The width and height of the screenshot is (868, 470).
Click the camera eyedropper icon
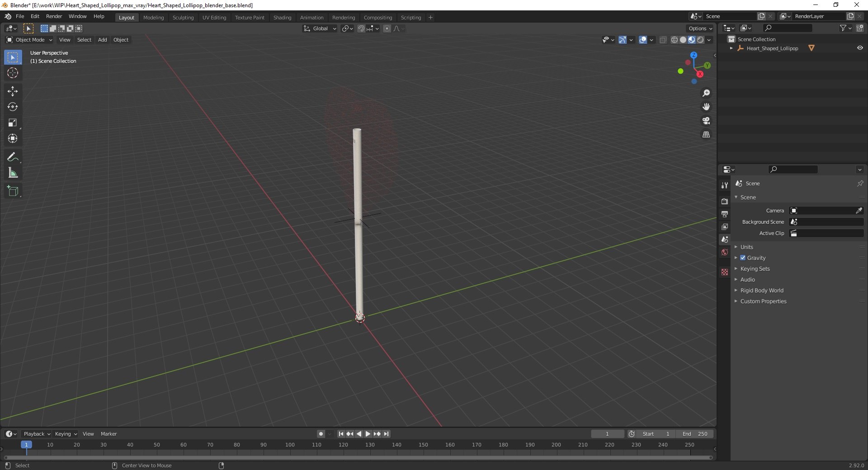click(x=859, y=211)
